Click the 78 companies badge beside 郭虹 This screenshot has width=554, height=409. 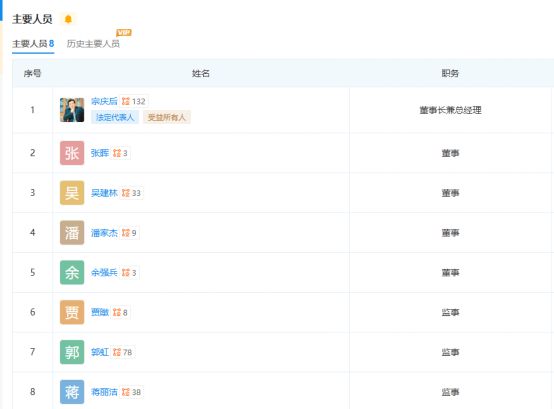pyautogui.click(x=122, y=352)
